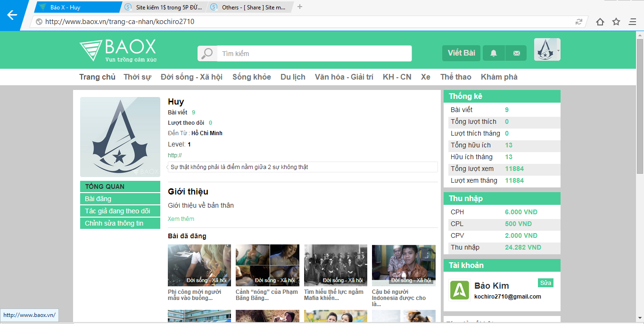Open the browser hamburger menu
The image size is (644, 324).
[x=632, y=22]
